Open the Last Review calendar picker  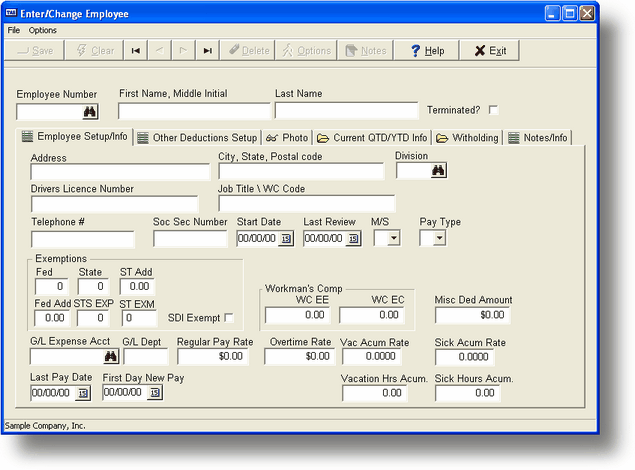353,238
